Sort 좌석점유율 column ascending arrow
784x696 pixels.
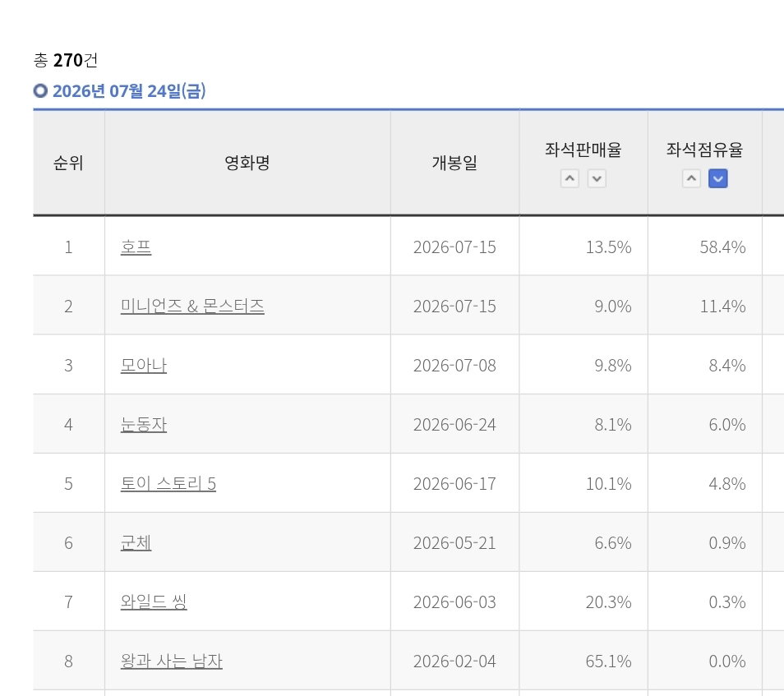pyautogui.click(x=691, y=178)
